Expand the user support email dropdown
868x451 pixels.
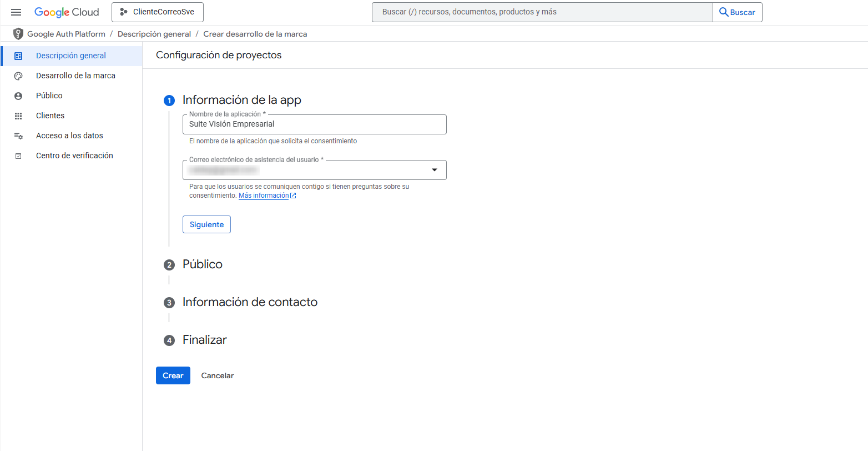tap(435, 170)
